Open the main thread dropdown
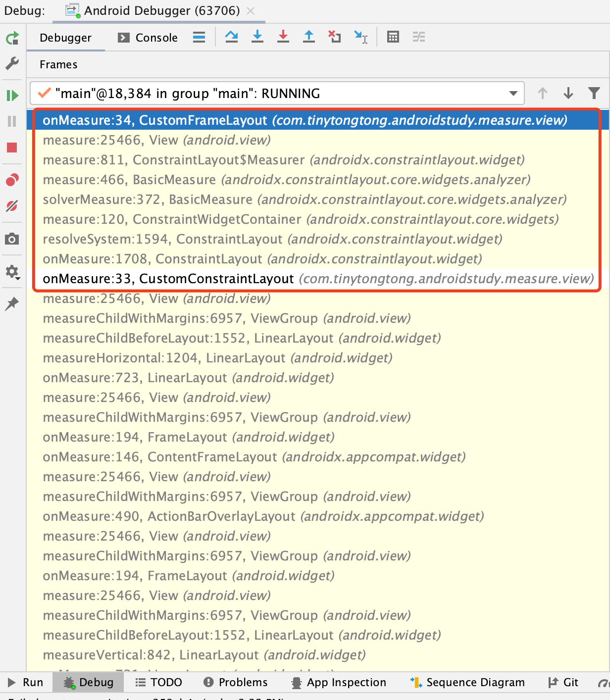The height and width of the screenshot is (700, 610). 277,93
